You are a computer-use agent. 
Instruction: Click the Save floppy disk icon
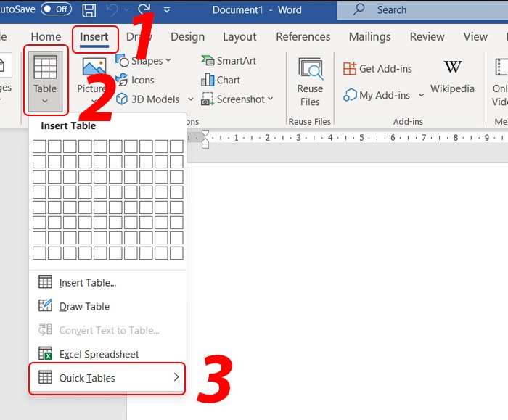[x=89, y=10]
